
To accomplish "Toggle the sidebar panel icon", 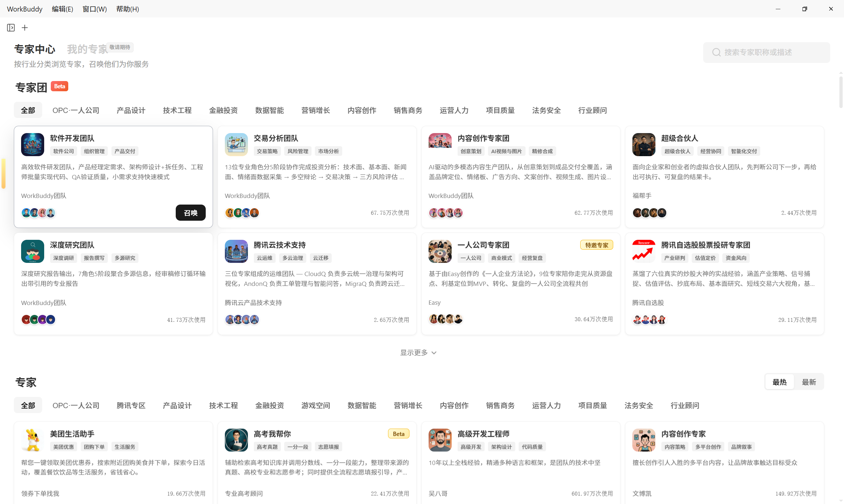I will (x=11, y=28).
